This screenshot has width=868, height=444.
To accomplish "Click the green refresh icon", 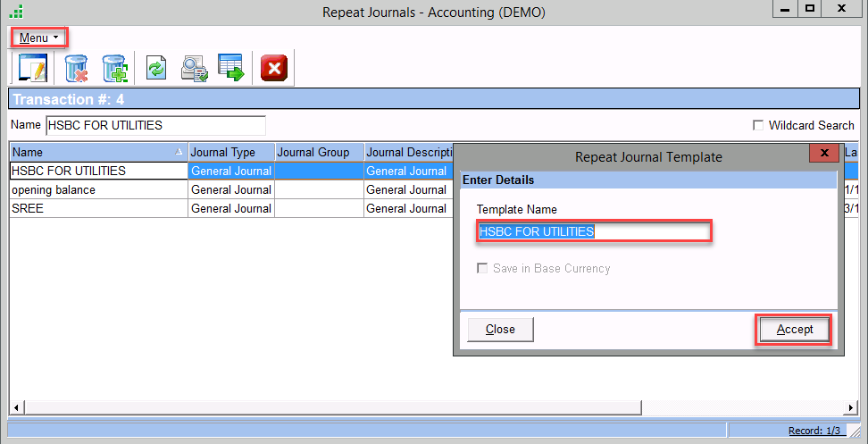I will [156, 69].
